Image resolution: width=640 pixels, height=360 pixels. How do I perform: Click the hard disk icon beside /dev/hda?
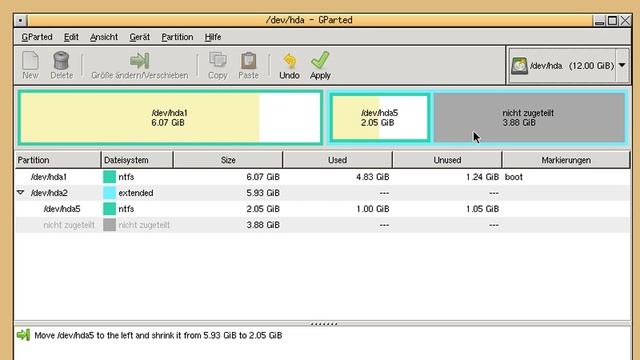coord(519,65)
